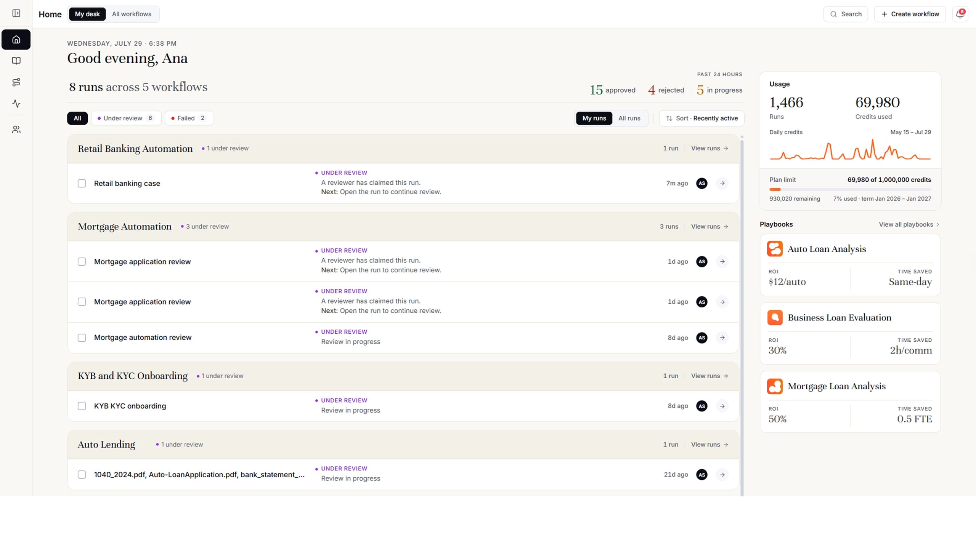976x560 pixels.
Task: Click Mortgage Loan Analysis playbook icon
Action: click(x=775, y=386)
